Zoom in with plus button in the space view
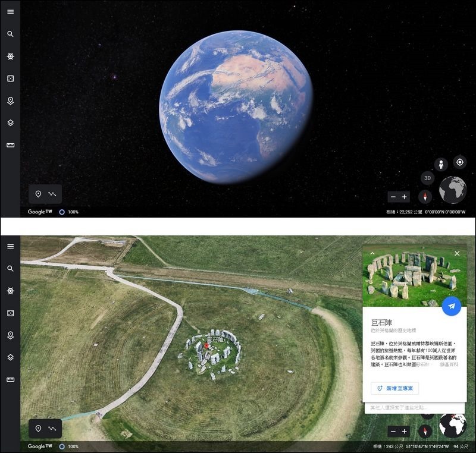 (405, 197)
